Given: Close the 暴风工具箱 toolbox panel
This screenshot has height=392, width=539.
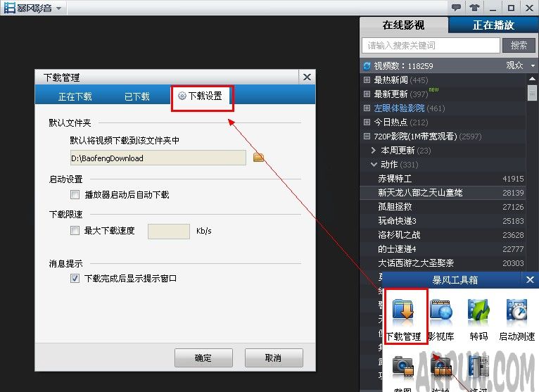Looking at the screenshot, I should 530,279.
